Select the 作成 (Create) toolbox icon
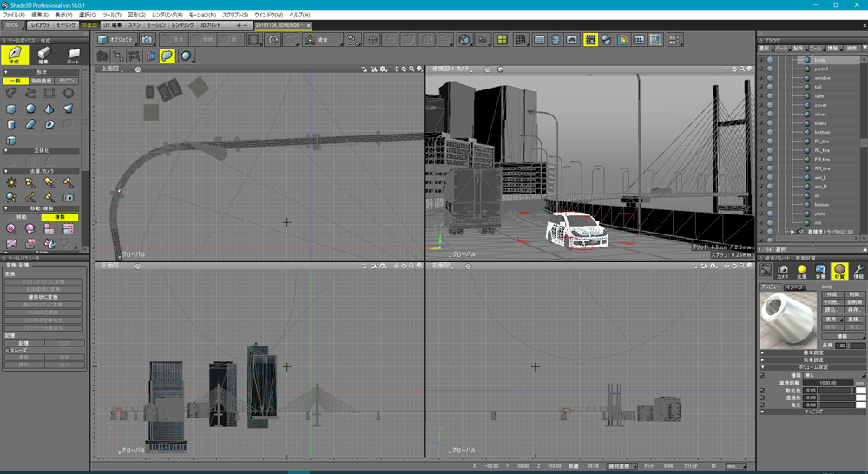Image resolution: width=868 pixels, height=474 pixels. [x=15, y=55]
